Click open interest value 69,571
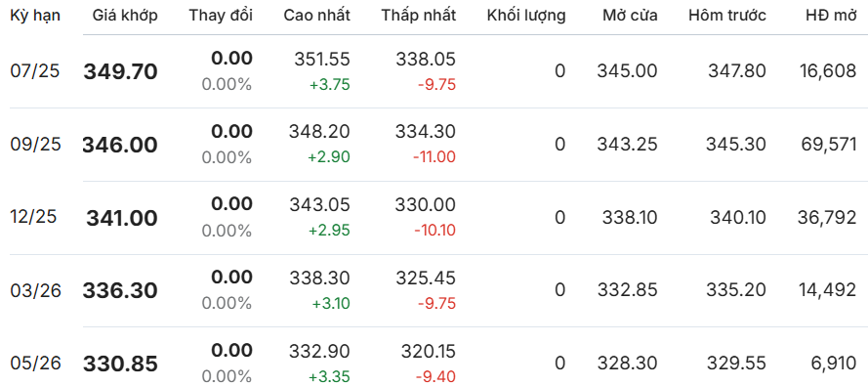Viewport: 868px width, 386px height. (x=829, y=144)
